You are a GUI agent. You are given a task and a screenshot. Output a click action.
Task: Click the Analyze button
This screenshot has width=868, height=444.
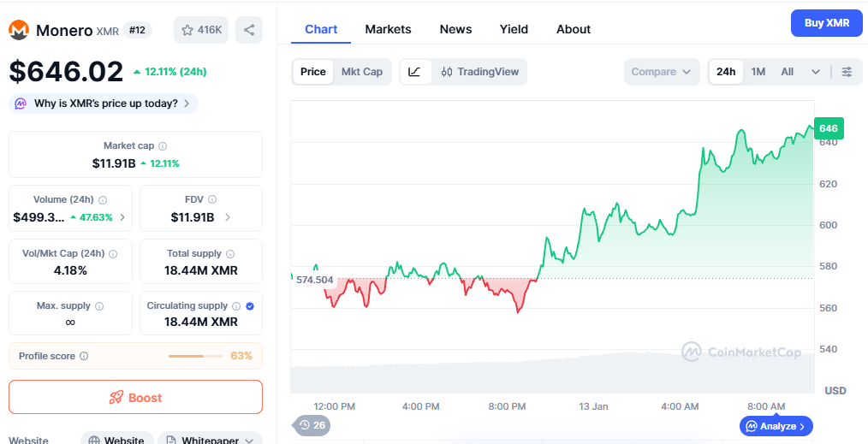(776, 426)
